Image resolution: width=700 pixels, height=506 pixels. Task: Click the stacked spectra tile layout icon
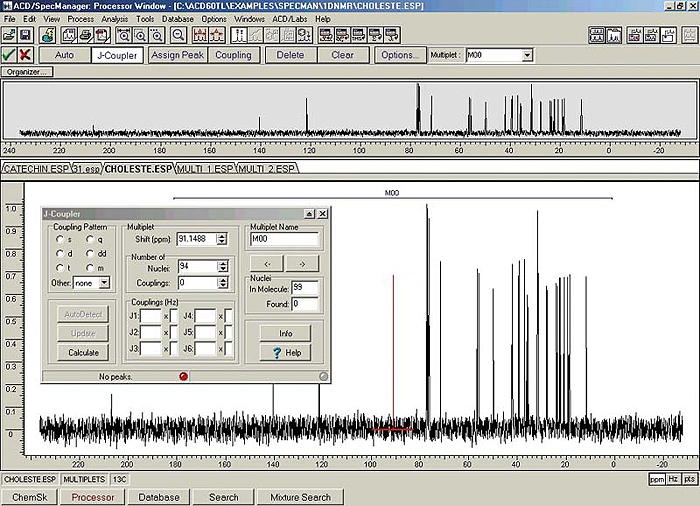(597, 35)
